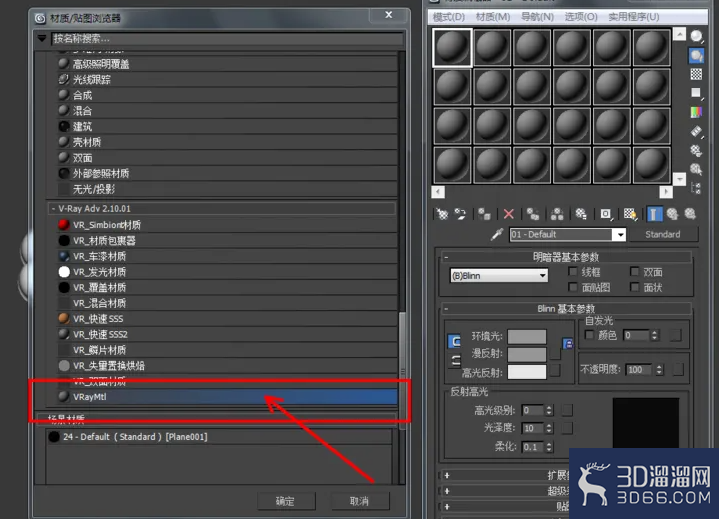Open the (B)Blinn shader dropdown
The height and width of the screenshot is (519, 719).
[x=499, y=276]
